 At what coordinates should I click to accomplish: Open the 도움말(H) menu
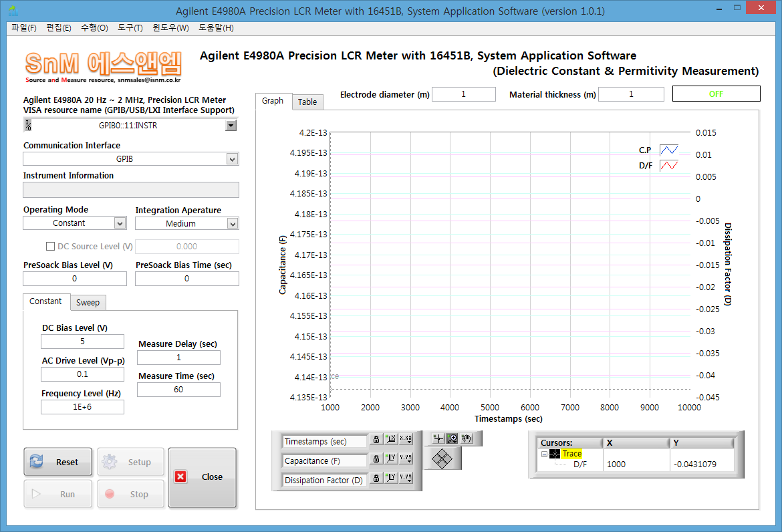click(216, 28)
